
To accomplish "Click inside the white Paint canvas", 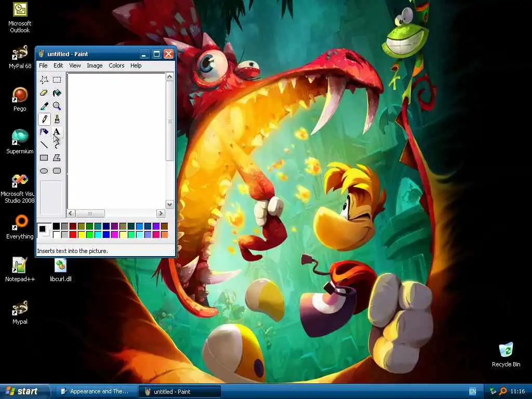I will click(116, 140).
